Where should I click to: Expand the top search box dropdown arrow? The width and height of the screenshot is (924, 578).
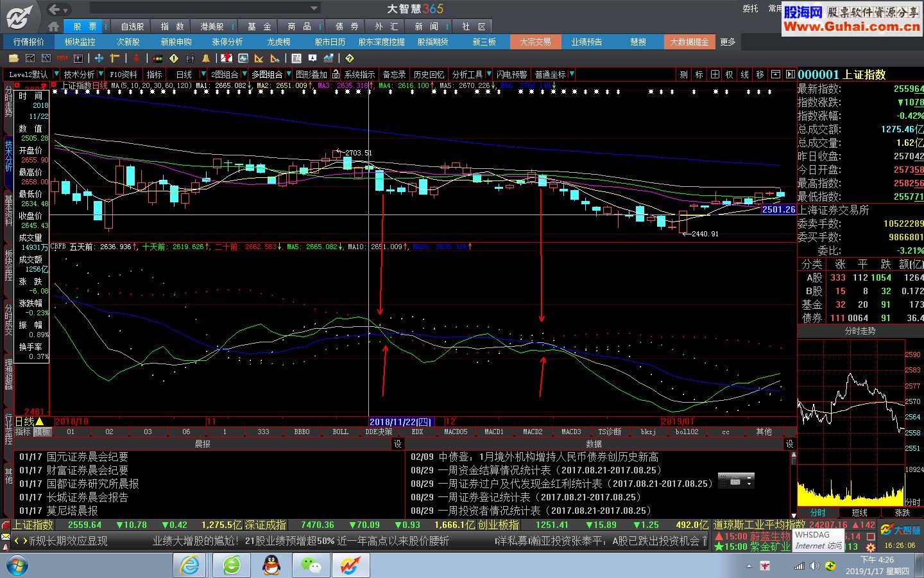(314, 8)
